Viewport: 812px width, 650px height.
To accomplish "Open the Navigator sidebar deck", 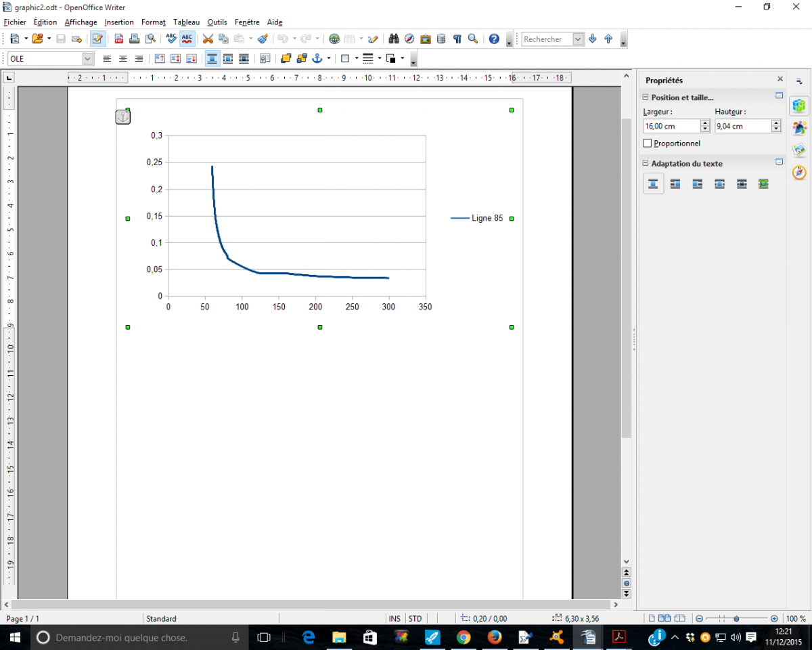I will click(x=799, y=172).
